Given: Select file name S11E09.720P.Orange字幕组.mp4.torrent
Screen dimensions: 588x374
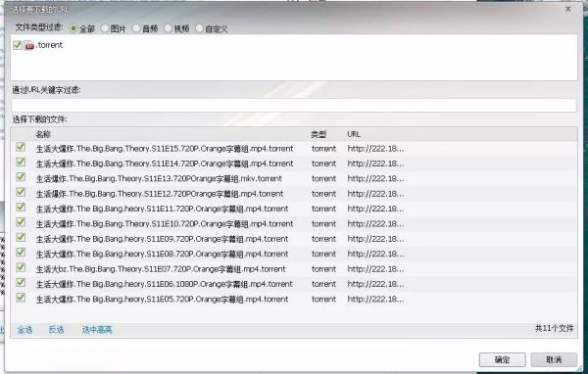Looking at the screenshot, I should click(x=162, y=239).
